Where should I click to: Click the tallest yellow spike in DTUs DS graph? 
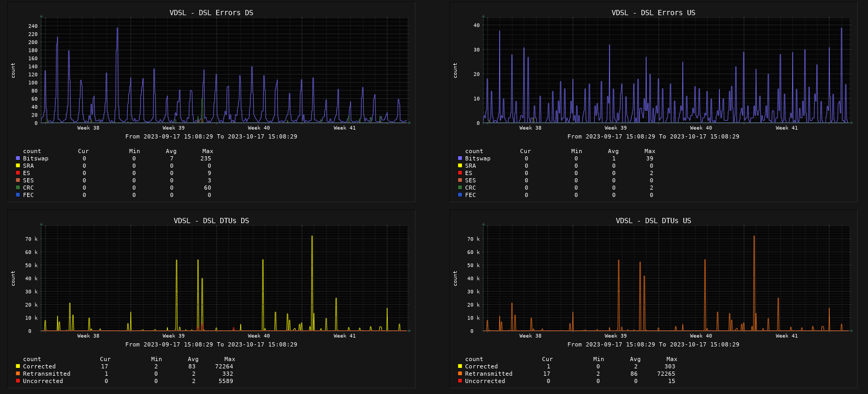312,282
